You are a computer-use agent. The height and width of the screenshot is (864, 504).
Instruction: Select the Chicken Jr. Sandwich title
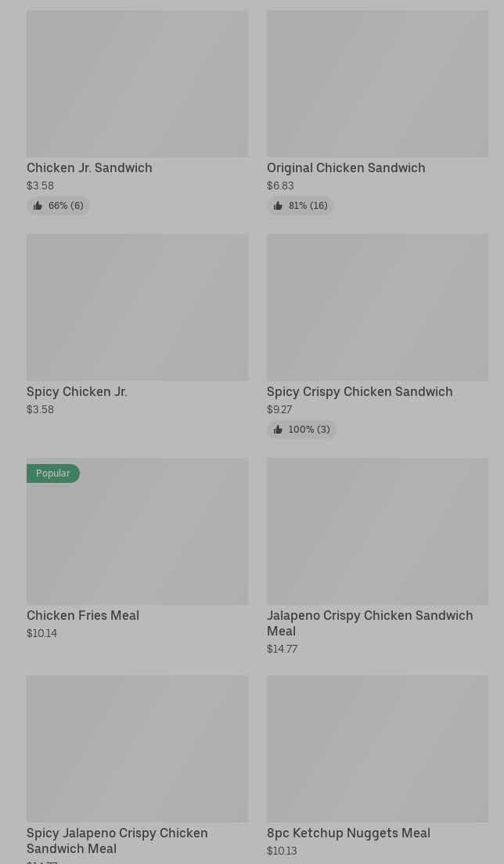[89, 168]
